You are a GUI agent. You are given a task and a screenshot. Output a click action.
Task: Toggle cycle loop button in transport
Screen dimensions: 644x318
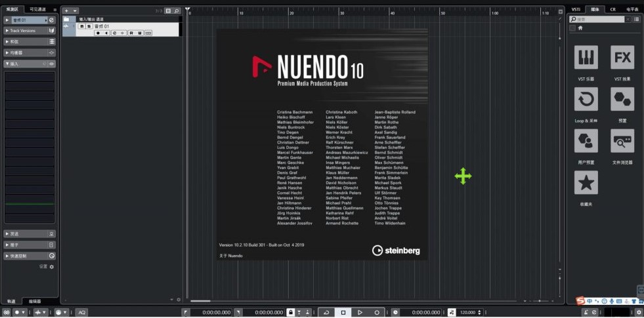tap(326, 312)
